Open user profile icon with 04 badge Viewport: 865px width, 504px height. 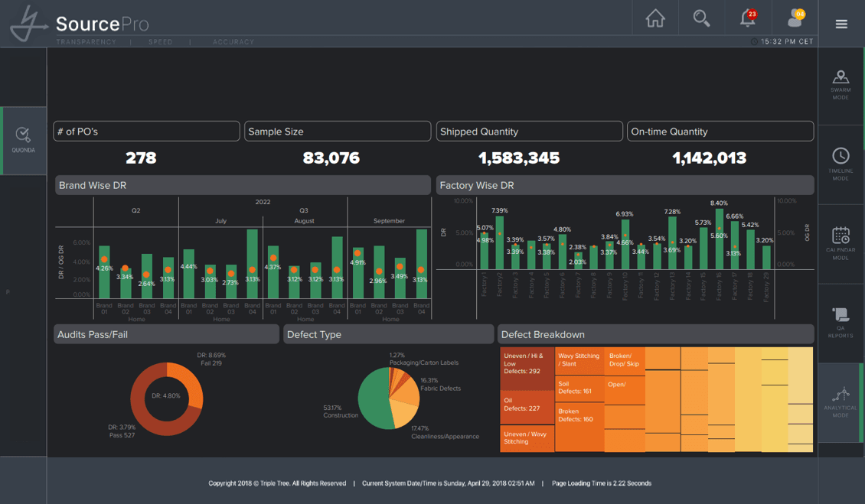point(796,18)
